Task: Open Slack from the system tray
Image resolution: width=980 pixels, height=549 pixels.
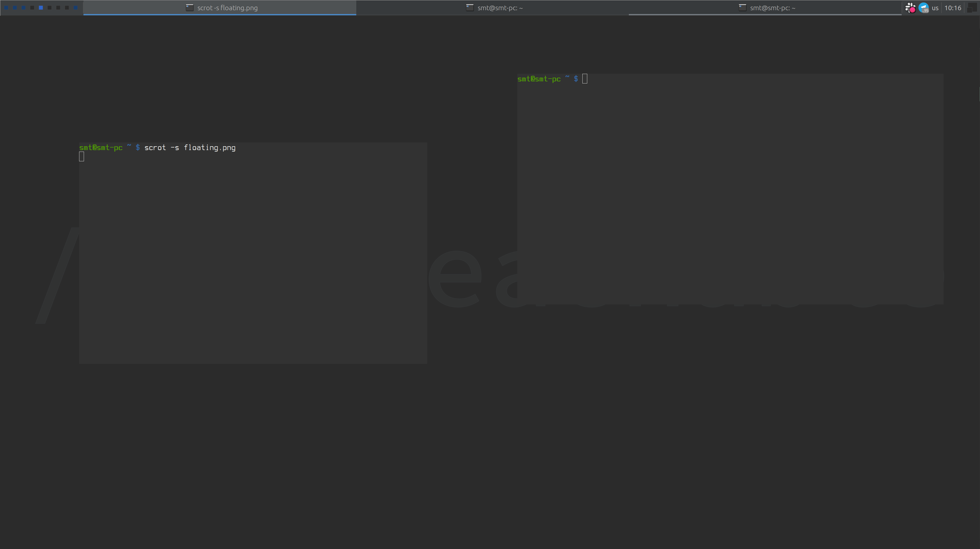Action: tap(910, 8)
